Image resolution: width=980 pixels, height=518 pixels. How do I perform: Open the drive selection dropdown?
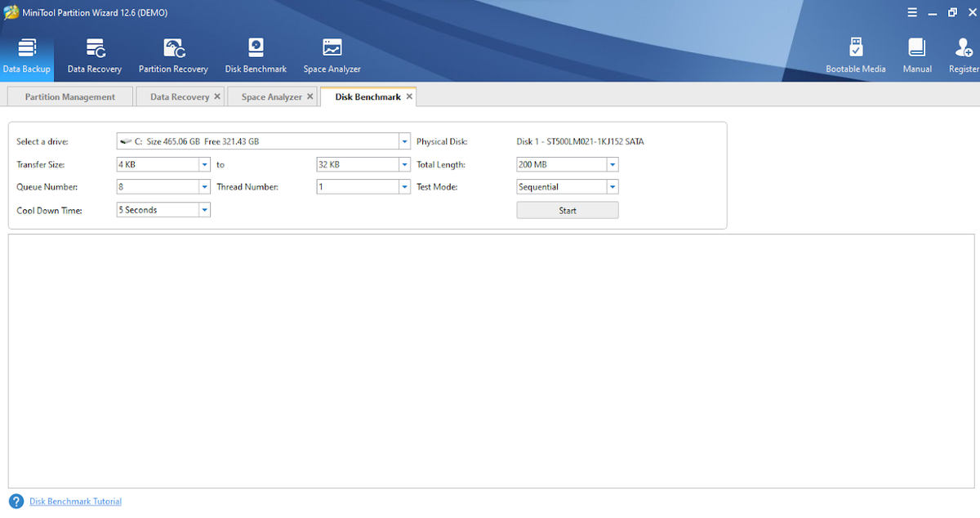(404, 141)
